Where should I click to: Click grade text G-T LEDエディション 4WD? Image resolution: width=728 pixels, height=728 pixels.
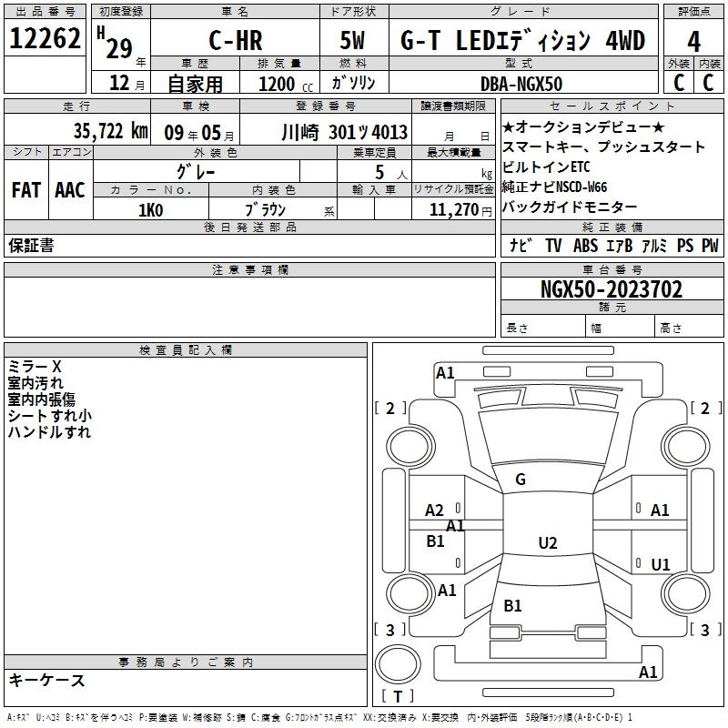point(522,40)
